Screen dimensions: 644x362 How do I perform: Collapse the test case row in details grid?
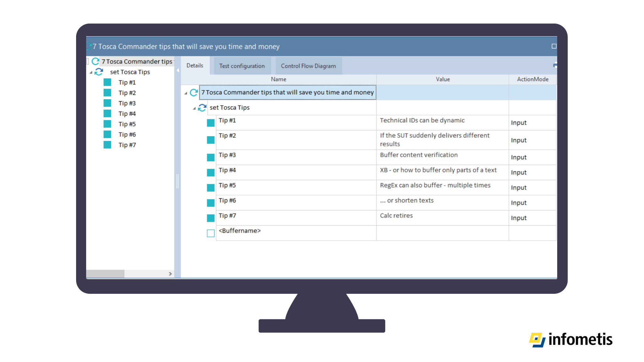point(186,93)
